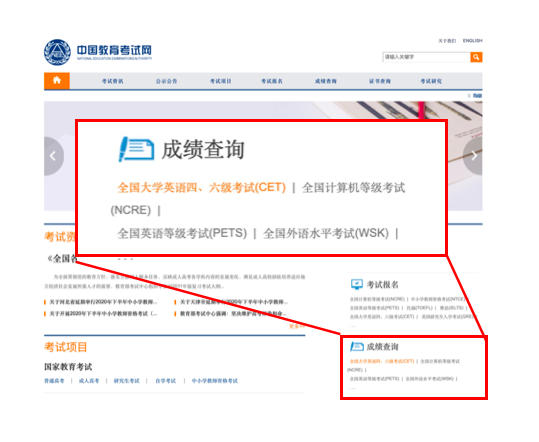539x442 pixels.
Task: Open the 证书查询 navigation tab
Action: pyautogui.click(x=380, y=81)
